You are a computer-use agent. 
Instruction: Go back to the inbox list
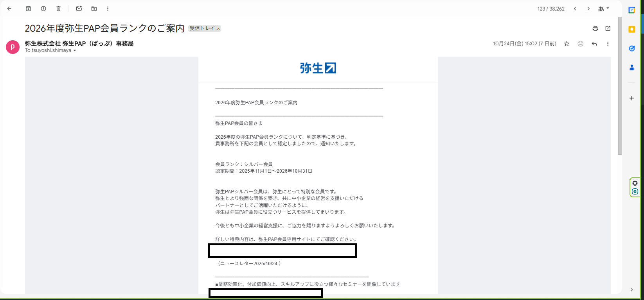(9, 9)
